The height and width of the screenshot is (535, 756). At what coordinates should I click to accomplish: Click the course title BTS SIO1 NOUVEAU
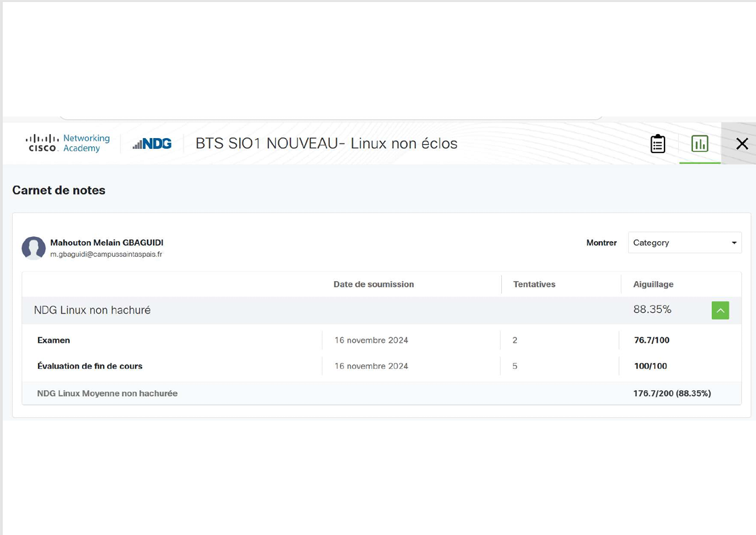tap(326, 144)
